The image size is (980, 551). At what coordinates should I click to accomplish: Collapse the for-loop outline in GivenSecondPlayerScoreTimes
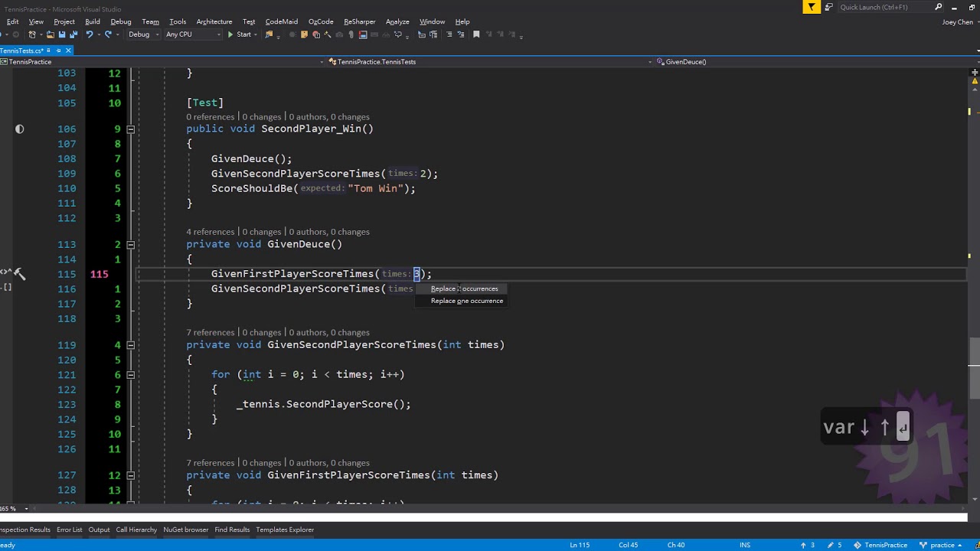(130, 375)
